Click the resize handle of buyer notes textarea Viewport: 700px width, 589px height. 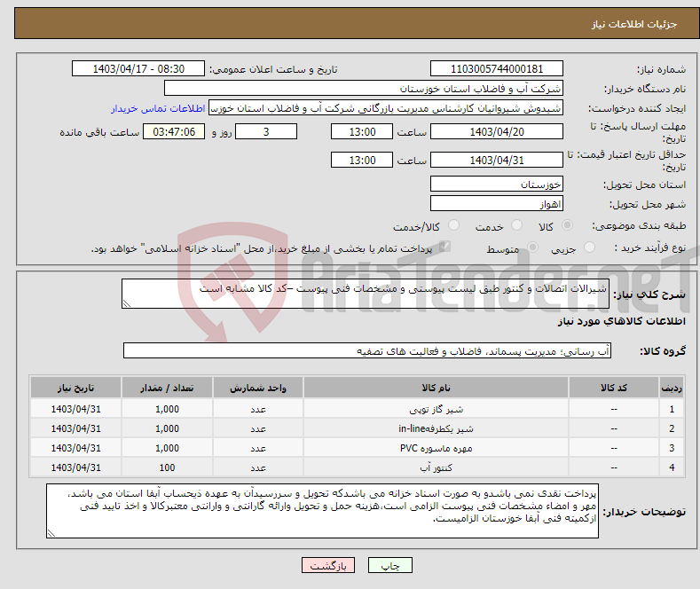51,533
